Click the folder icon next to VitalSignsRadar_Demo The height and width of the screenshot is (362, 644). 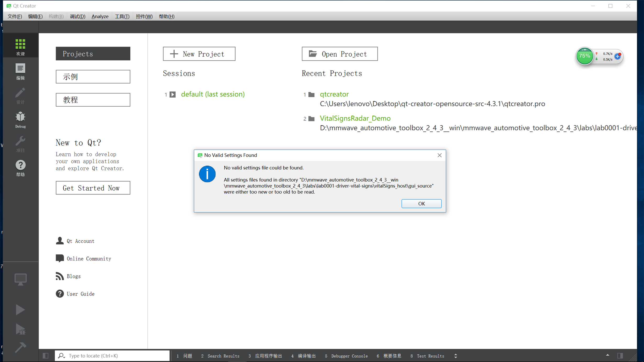point(311,119)
